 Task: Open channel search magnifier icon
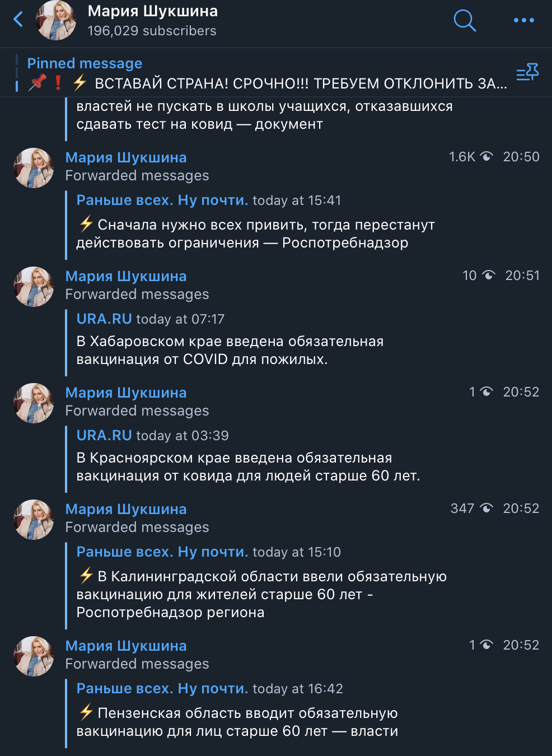[464, 21]
